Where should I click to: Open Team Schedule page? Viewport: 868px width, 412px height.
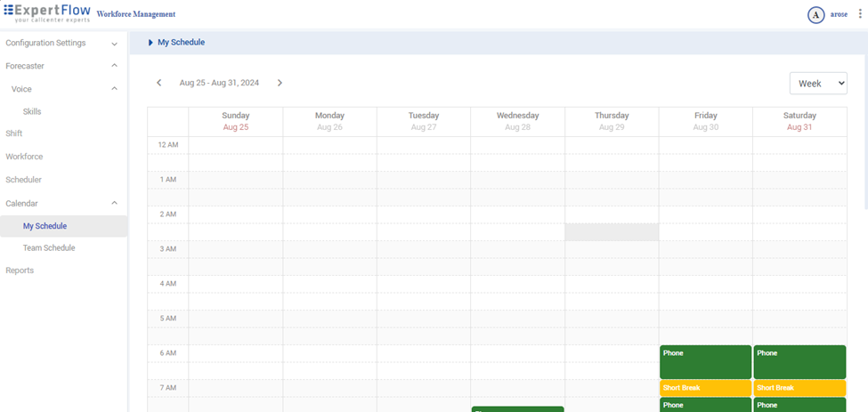[x=49, y=248]
